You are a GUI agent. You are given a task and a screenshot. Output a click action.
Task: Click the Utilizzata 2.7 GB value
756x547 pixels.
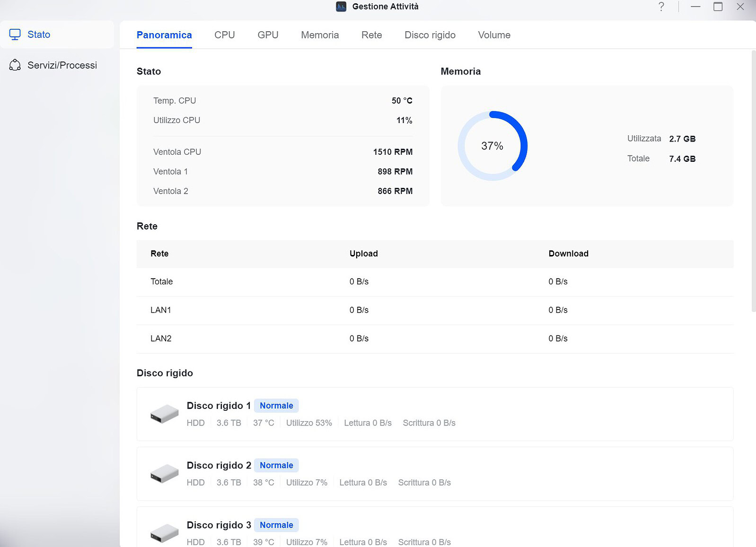(x=682, y=139)
